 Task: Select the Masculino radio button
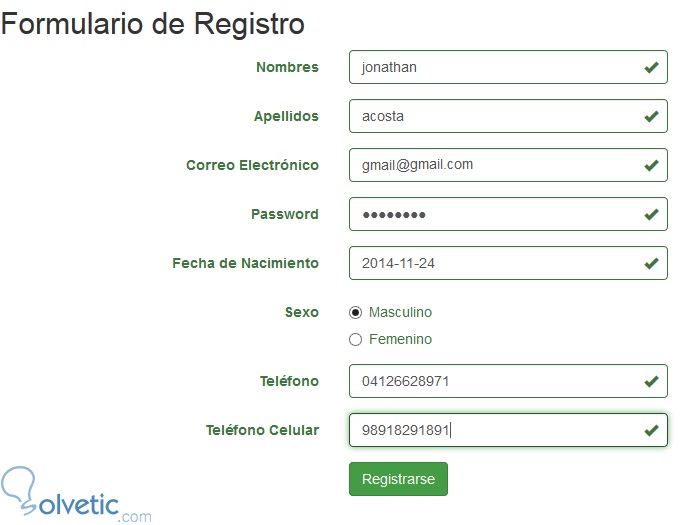355,312
